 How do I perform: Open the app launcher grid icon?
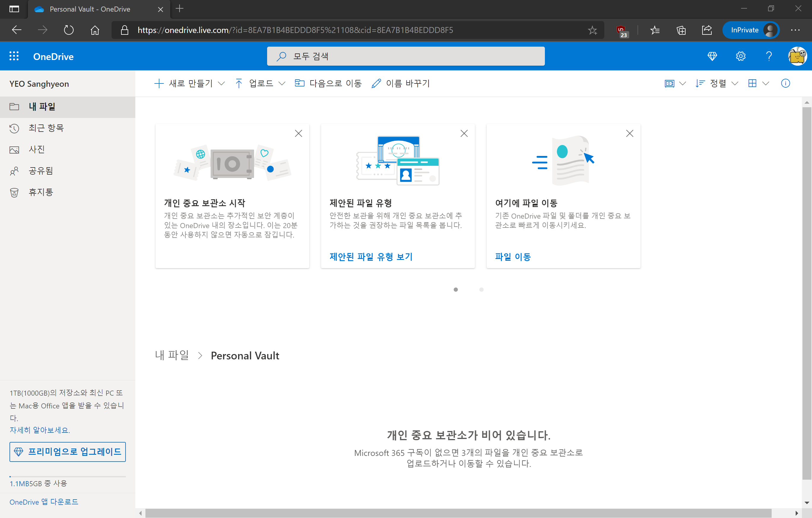tap(14, 56)
